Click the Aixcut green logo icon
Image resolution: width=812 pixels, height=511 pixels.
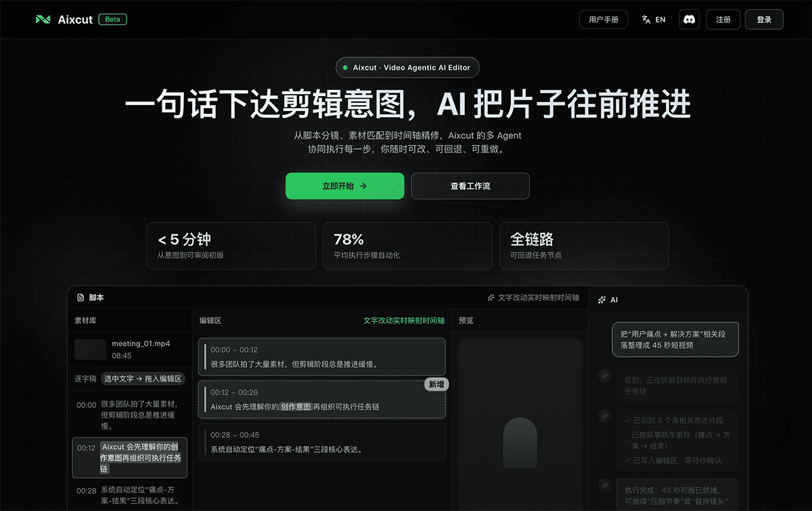point(43,20)
